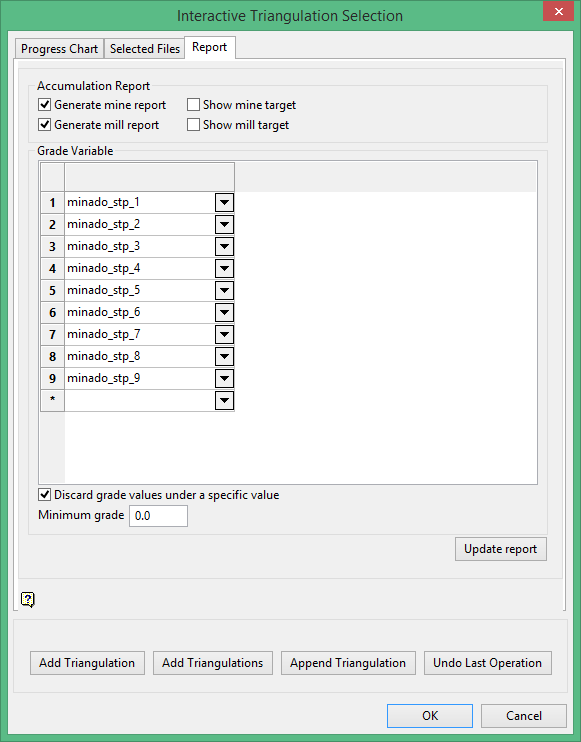Screen dimensions: 581x742
Task: Enable Show mine target checkbox
Action: 193,105
